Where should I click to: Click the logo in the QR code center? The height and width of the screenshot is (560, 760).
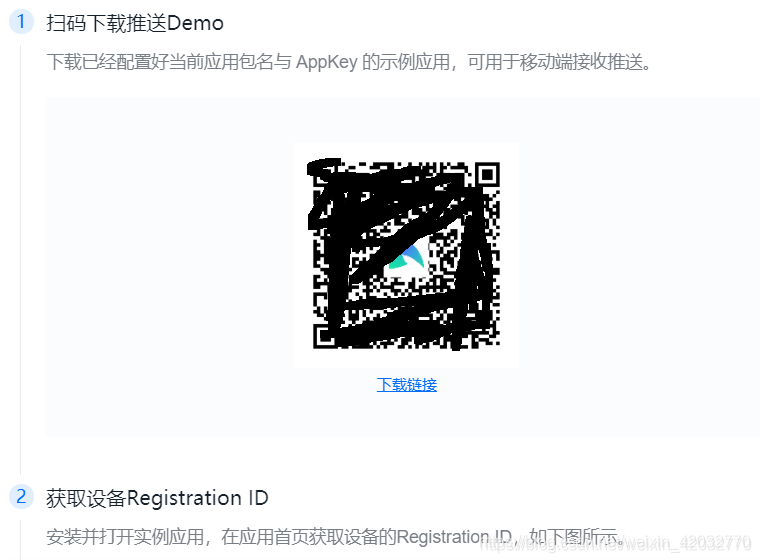407,258
